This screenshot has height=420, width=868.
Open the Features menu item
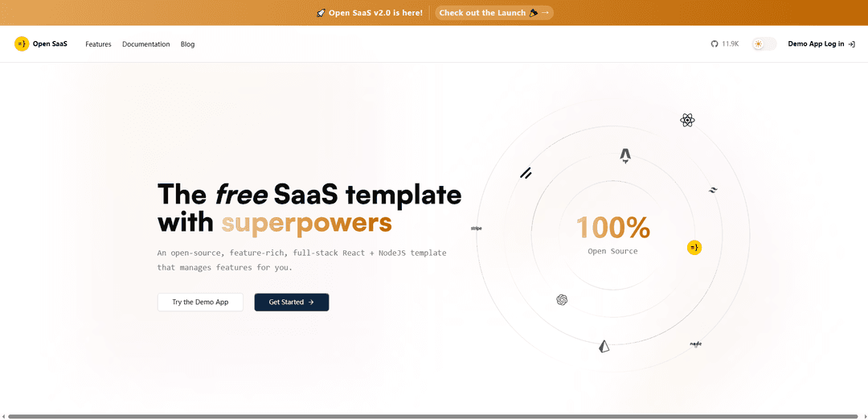[x=98, y=44]
